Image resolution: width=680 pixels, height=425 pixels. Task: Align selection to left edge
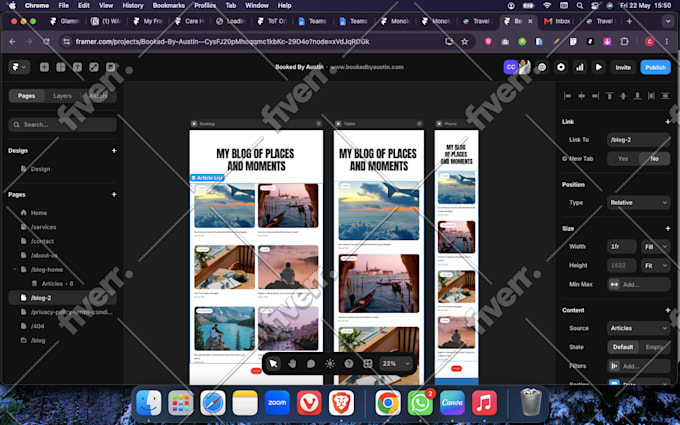pyautogui.click(x=567, y=96)
